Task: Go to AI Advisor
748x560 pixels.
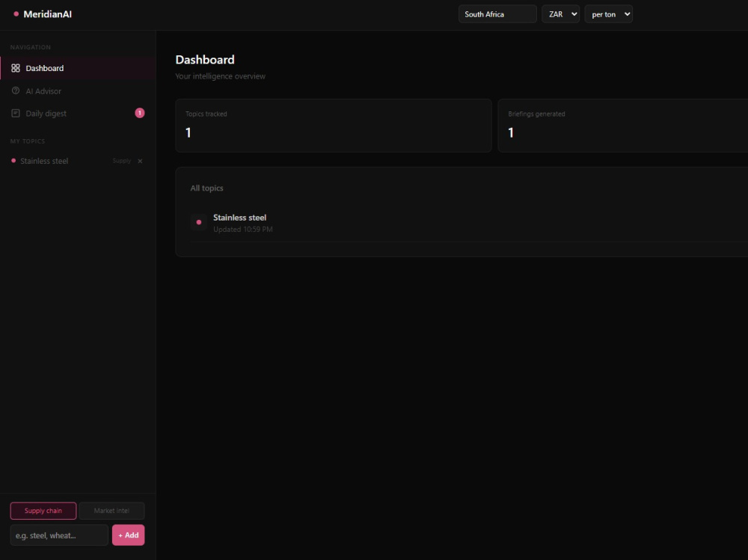Action: coord(78,90)
